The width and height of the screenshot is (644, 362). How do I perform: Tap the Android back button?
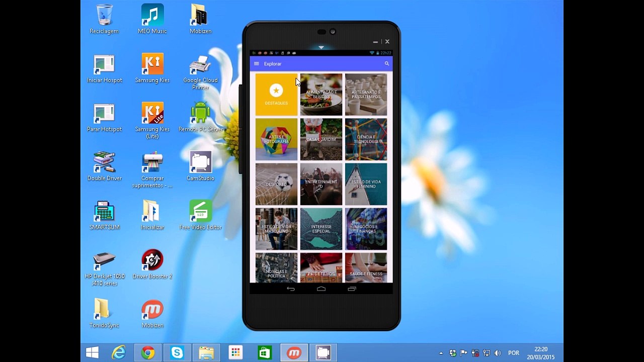point(291,289)
